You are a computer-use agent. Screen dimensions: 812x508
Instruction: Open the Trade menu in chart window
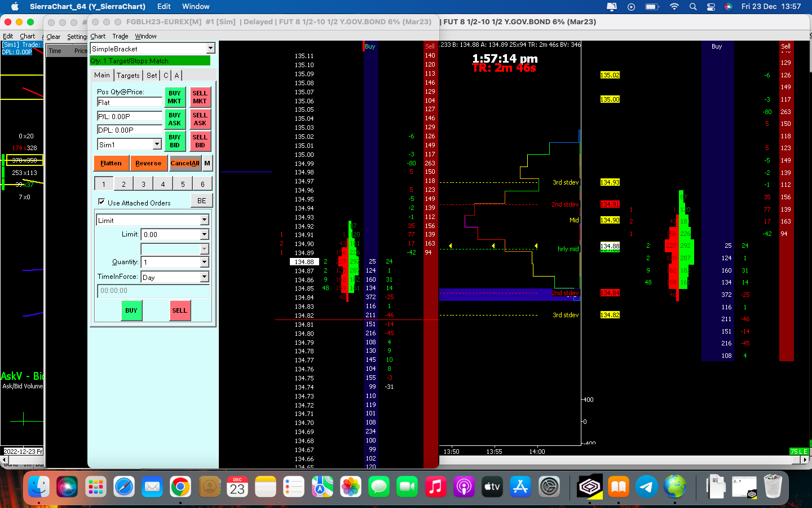(120, 36)
